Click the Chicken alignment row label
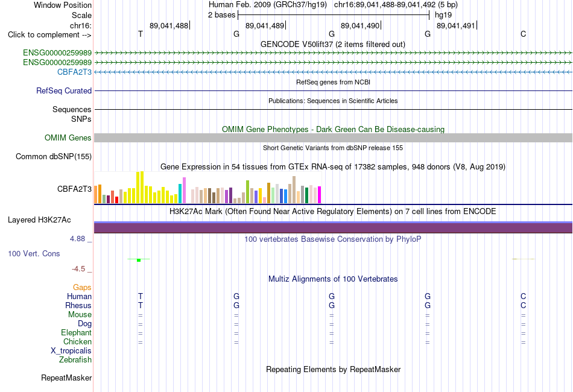Viewport: 573px width, 392px height. (77, 341)
